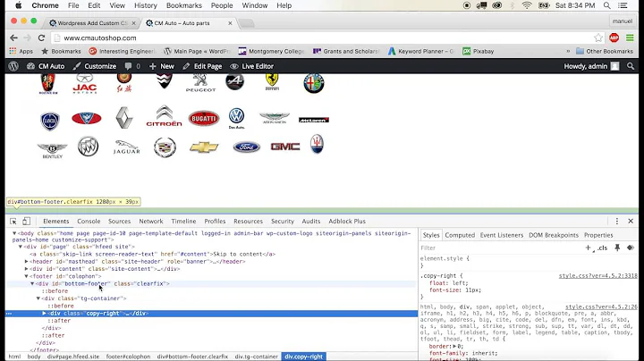The image size is (644, 361).
Task: Open Spotlight search in the menu bar
Action: pyautogui.click(x=606, y=5)
